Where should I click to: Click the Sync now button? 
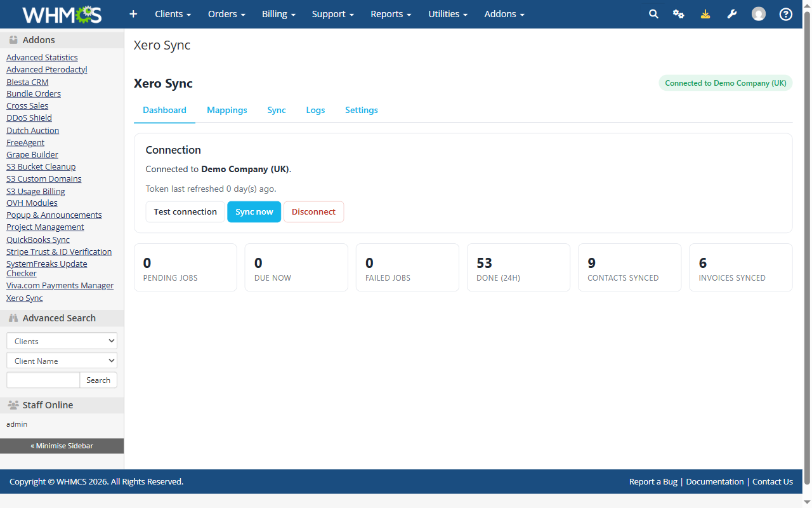tap(254, 211)
